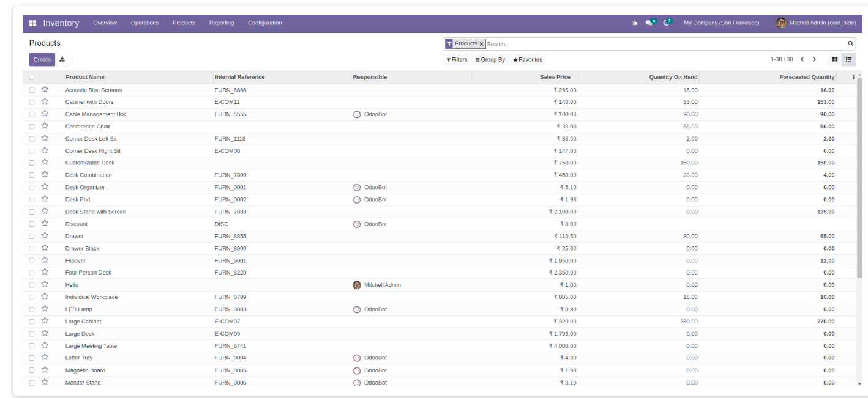Open the conversations chat bubble icon
Image resolution: width=868 pixels, height=398 pixels.
click(649, 23)
